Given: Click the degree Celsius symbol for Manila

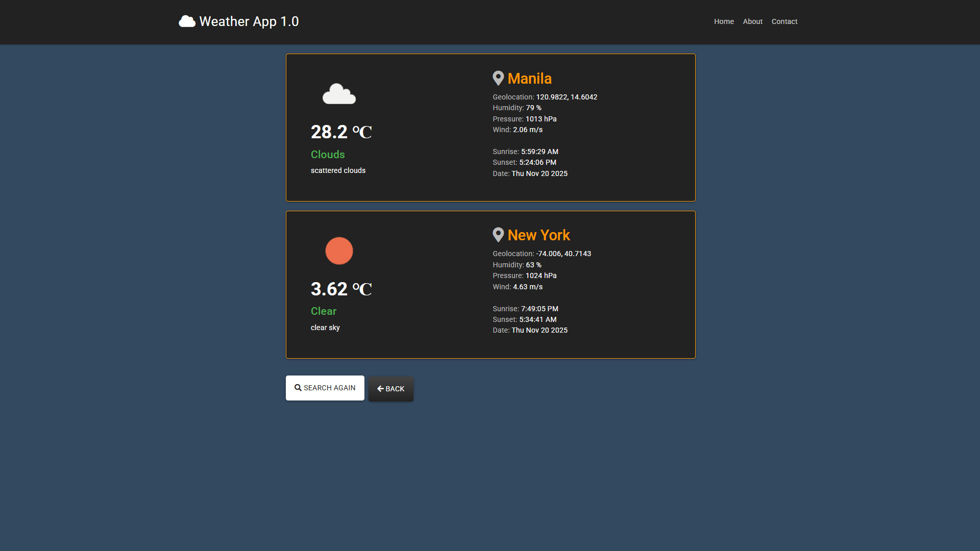Looking at the screenshot, I should [x=362, y=132].
